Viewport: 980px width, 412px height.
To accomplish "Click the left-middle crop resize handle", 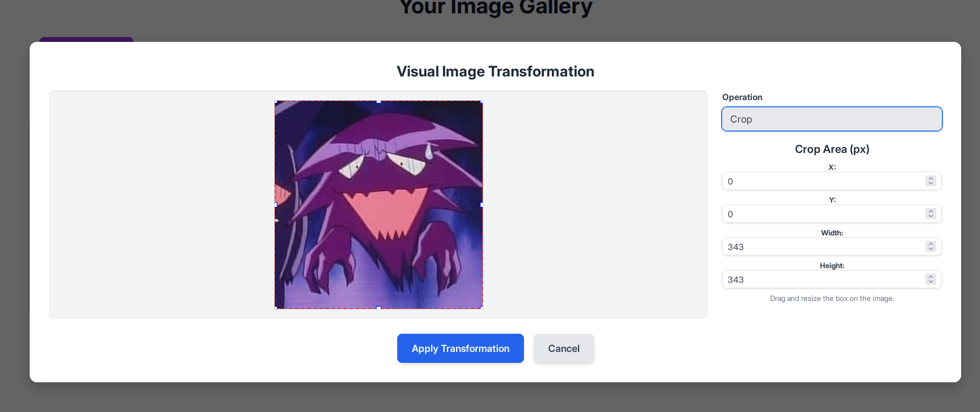I will 275,205.
